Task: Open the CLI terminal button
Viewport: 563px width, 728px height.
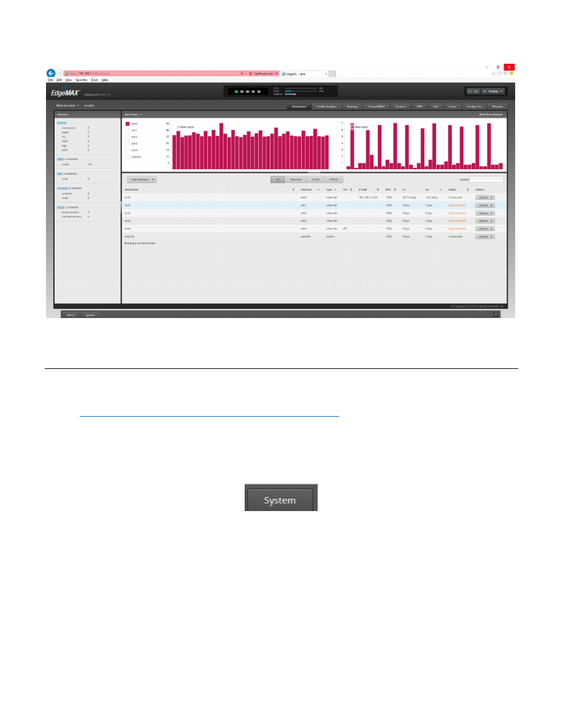Action: pyautogui.click(x=473, y=91)
